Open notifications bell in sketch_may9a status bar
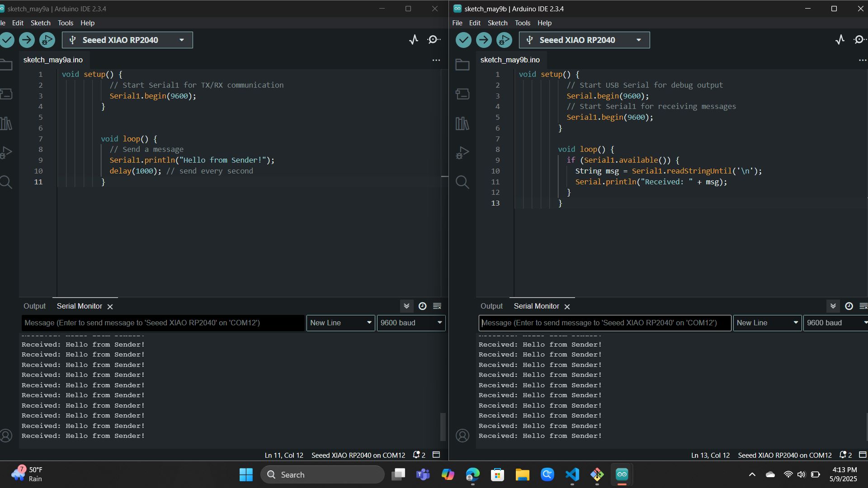This screenshot has height=488, width=868. click(419, 455)
